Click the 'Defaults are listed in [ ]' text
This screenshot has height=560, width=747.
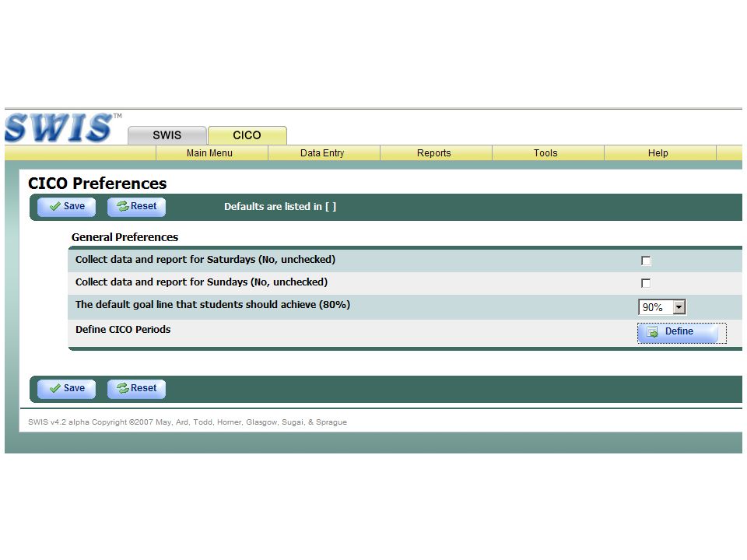pos(280,207)
